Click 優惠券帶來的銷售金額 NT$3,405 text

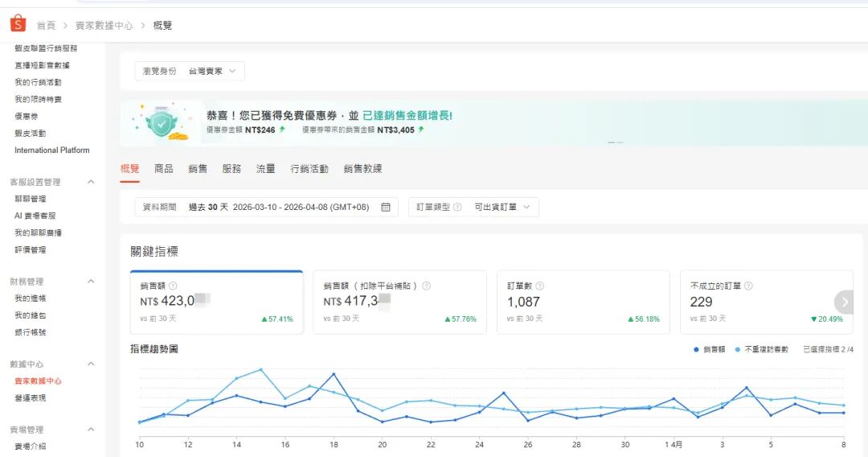(358, 130)
